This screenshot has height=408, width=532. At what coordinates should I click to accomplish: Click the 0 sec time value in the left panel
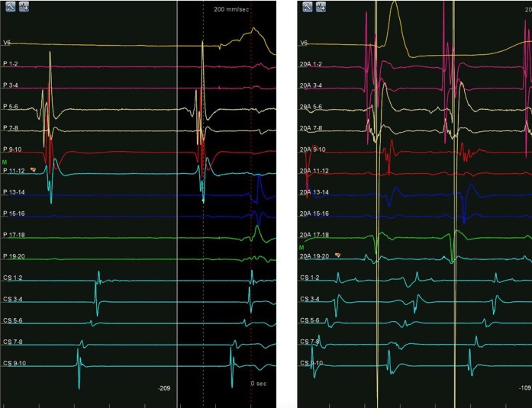pyautogui.click(x=259, y=384)
